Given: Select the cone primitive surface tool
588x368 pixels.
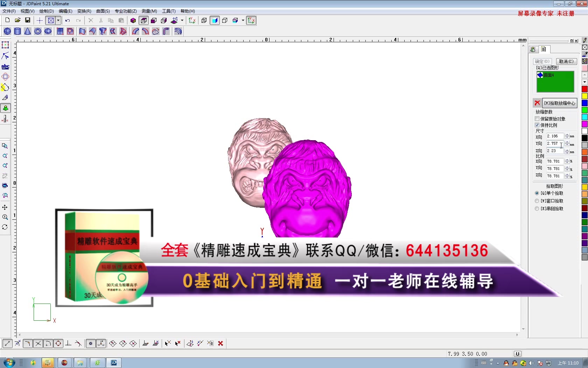Looking at the screenshot, I should tap(28, 31).
